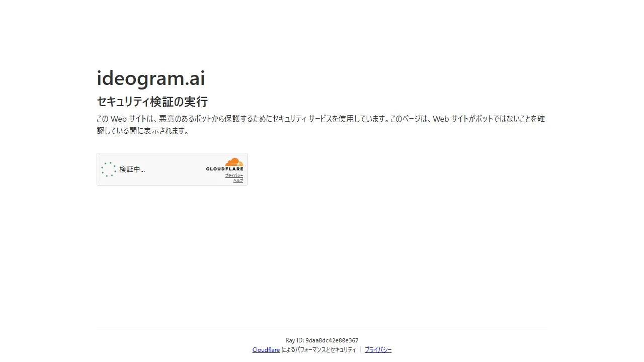Open the プライバシー link inside the widget

point(233,175)
